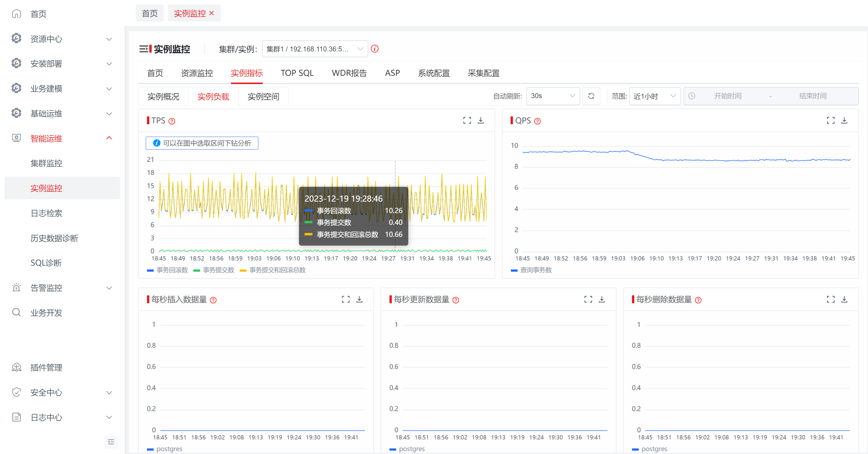Open the 集群/实例 selection dropdown
Viewport: 868px width, 454px height.
(x=315, y=49)
